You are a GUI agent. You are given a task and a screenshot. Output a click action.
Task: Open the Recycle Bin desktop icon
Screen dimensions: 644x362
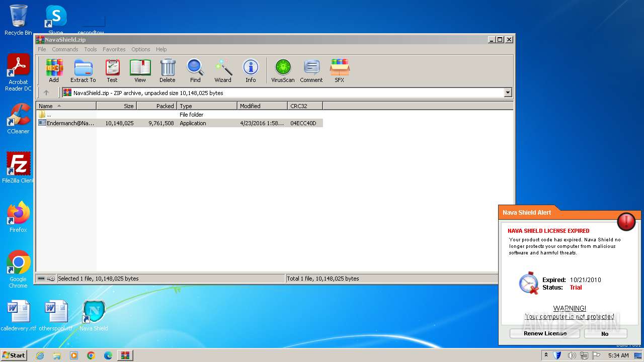18,20
